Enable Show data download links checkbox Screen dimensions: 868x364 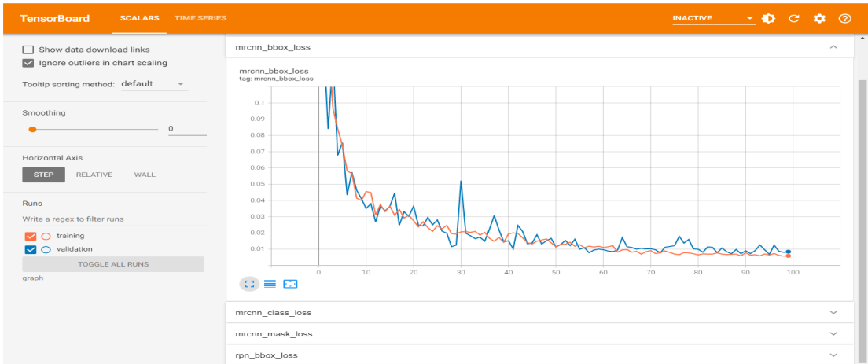click(29, 50)
